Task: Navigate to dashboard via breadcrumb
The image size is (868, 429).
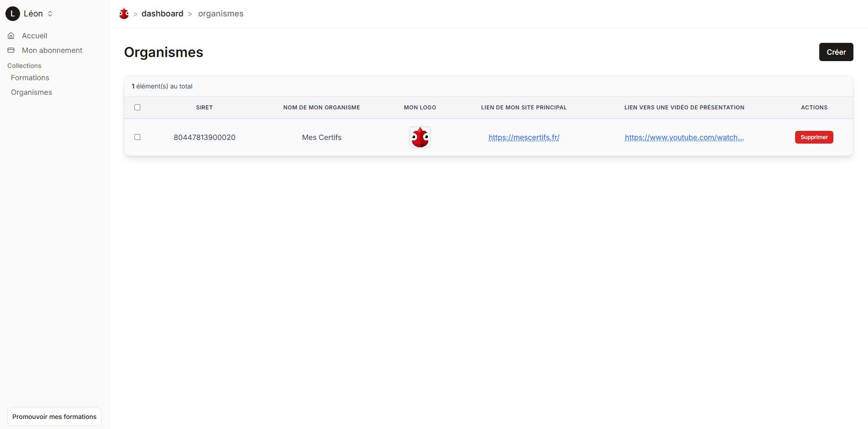Action: coord(162,14)
